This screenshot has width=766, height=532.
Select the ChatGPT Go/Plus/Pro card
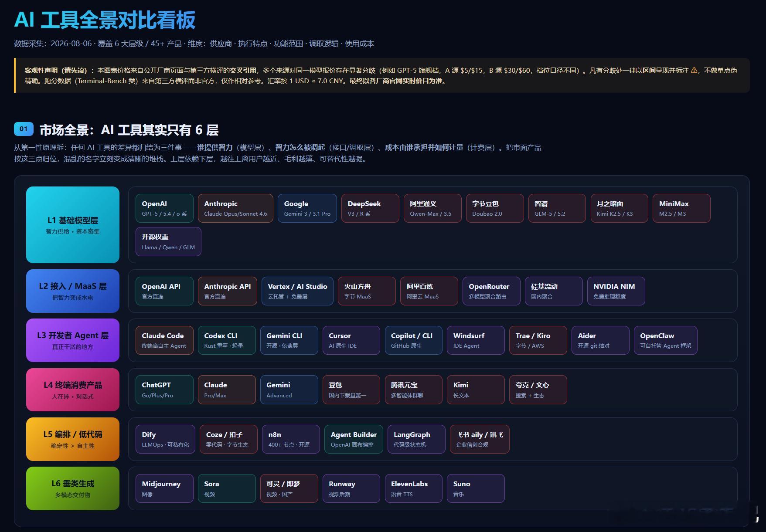click(x=164, y=390)
